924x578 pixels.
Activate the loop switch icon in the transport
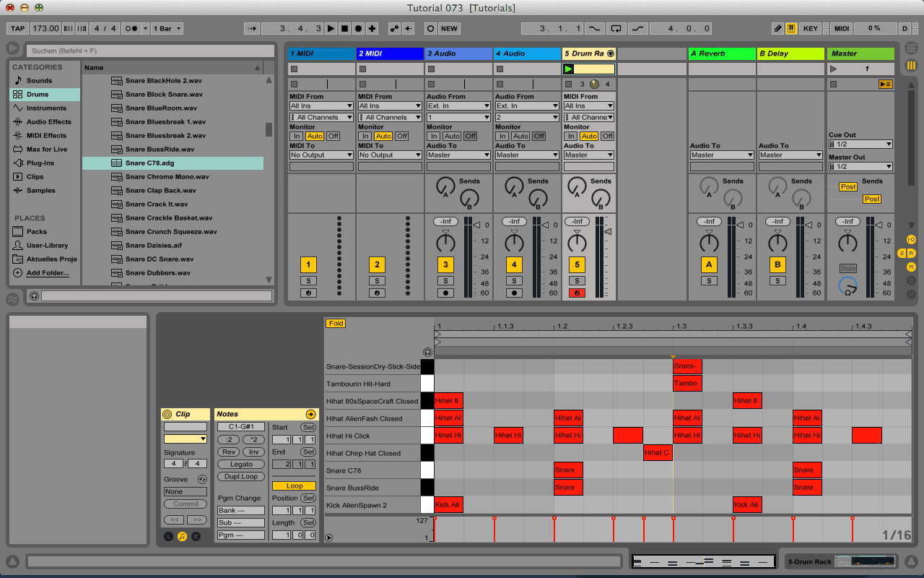pos(615,28)
